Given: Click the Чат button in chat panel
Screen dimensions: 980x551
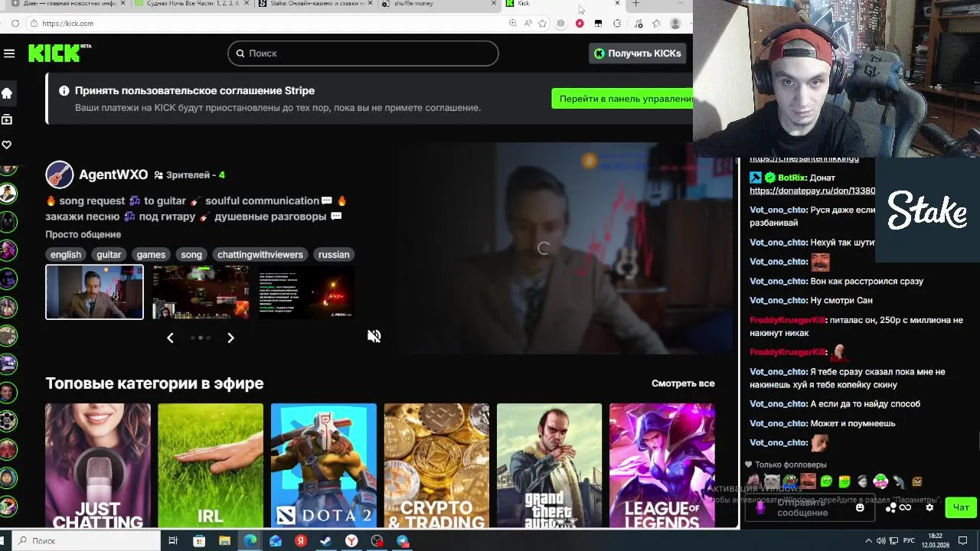Looking at the screenshot, I should click(961, 507).
